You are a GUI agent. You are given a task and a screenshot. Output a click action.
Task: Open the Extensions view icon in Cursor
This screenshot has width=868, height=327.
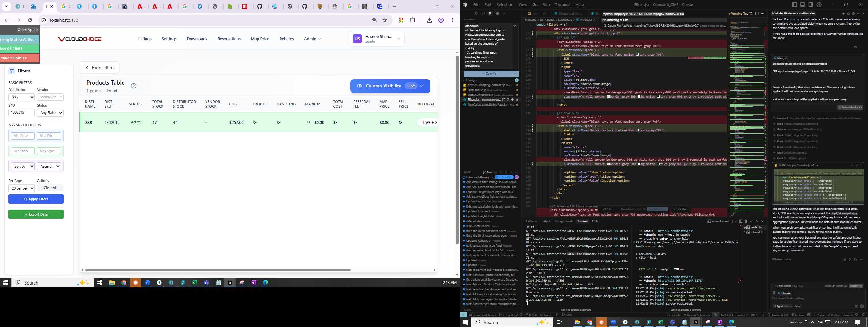pos(497,13)
